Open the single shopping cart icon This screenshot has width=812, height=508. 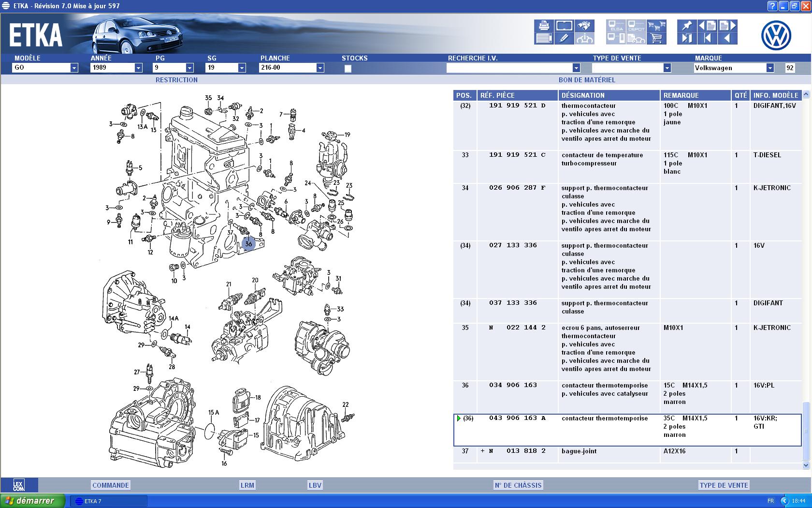(657, 38)
